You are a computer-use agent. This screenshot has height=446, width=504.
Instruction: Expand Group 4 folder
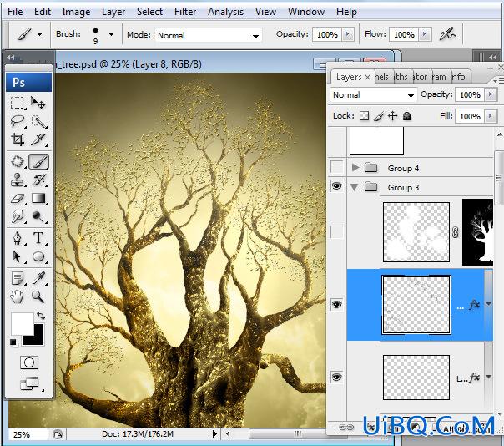coord(355,167)
